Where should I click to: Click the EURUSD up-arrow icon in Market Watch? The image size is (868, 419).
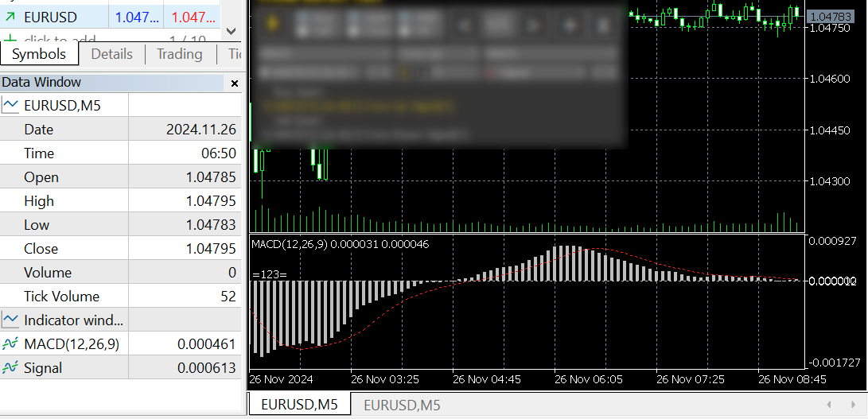[x=10, y=17]
